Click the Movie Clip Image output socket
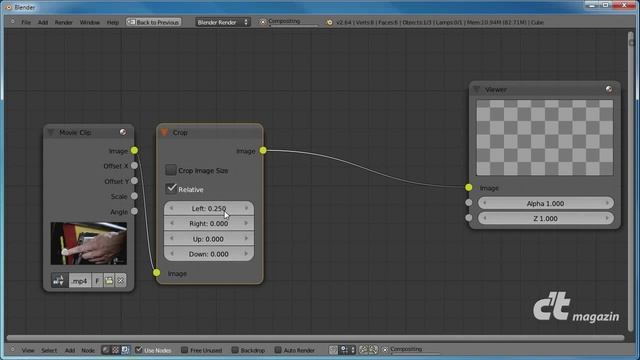Image resolution: width=640 pixels, height=360 pixels. click(x=134, y=151)
